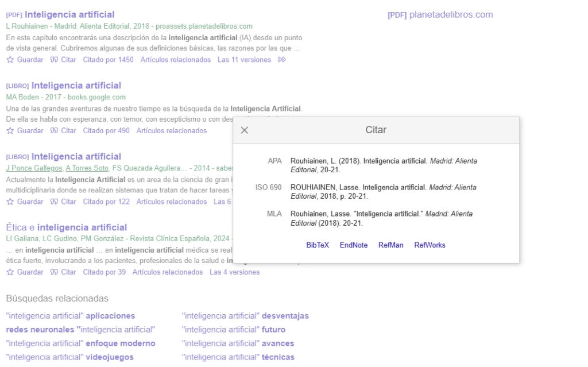Export citation to RefWorks
This screenshot has height=367, width=588.
tap(430, 245)
